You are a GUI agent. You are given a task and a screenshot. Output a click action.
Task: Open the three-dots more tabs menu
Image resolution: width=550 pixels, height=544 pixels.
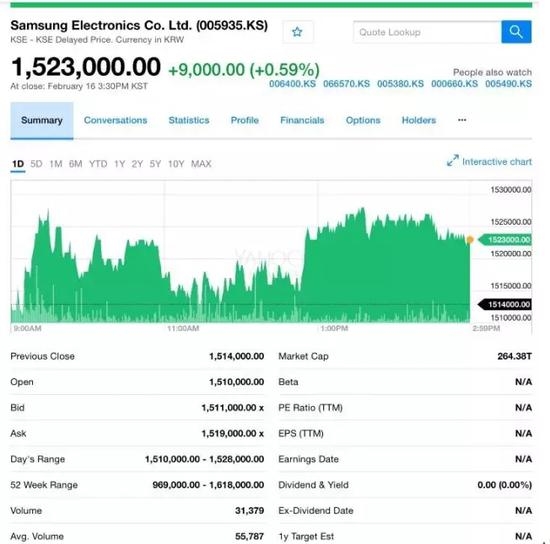[462, 120]
